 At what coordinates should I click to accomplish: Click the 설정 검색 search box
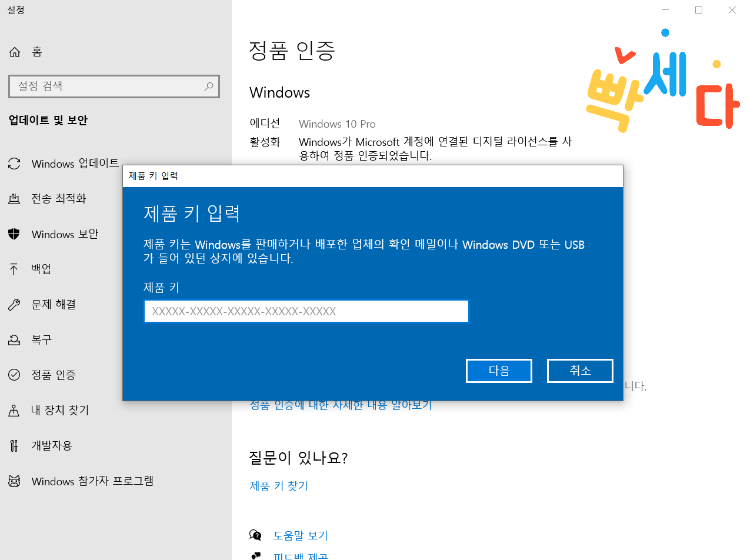[114, 86]
